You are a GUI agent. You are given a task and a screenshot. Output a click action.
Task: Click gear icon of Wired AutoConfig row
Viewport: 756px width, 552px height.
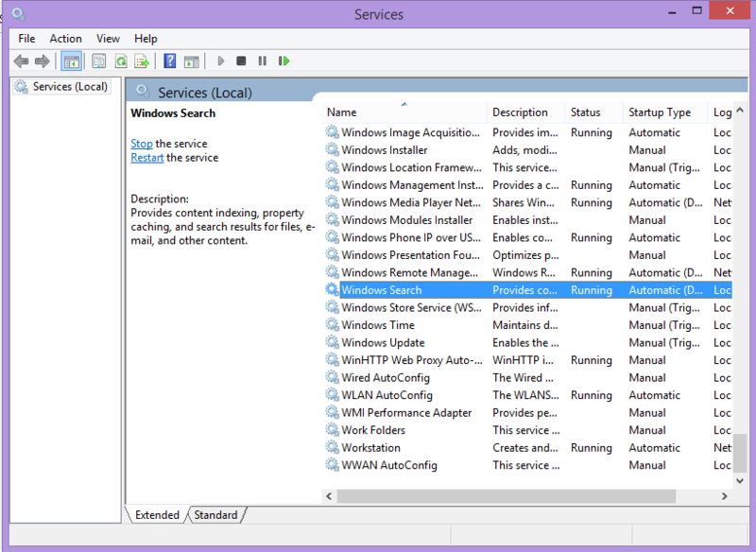click(x=332, y=377)
